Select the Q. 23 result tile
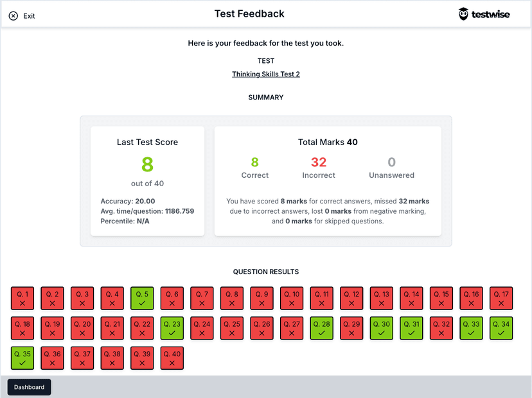532x398 pixels. [172, 328]
